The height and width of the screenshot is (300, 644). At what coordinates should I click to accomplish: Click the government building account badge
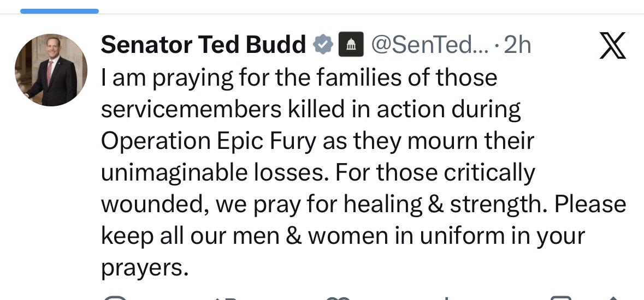351,45
